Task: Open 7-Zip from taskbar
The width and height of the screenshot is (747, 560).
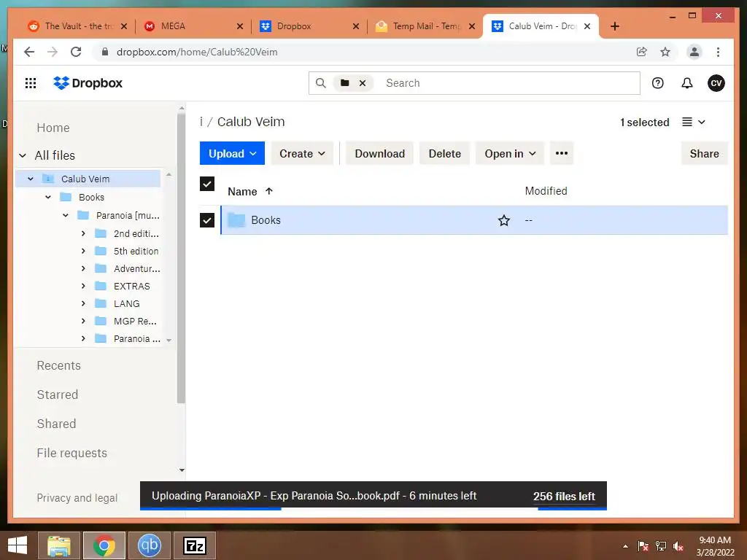Action: point(194,545)
